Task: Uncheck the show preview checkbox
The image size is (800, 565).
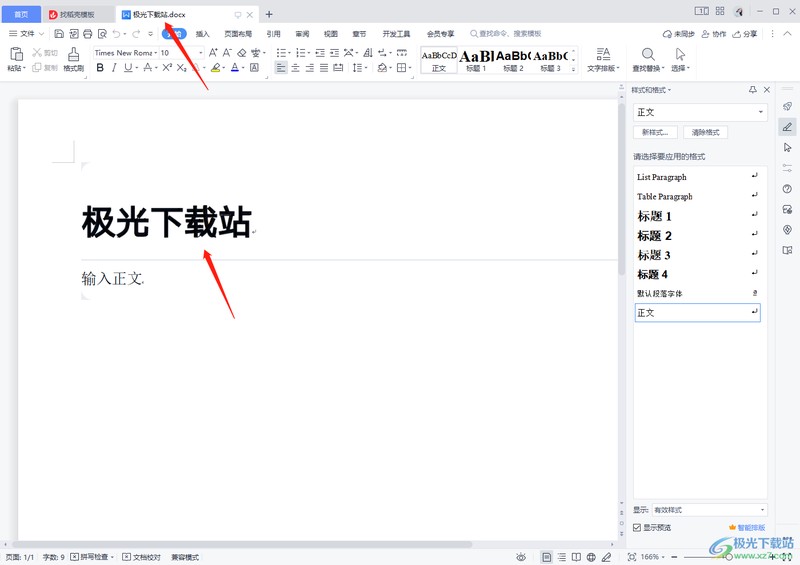Action: coord(637,527)
